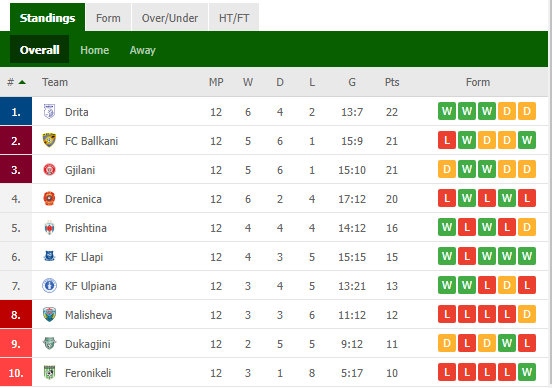Click the Malisheva team badge

pyautogui.click(x=49, y=314)
